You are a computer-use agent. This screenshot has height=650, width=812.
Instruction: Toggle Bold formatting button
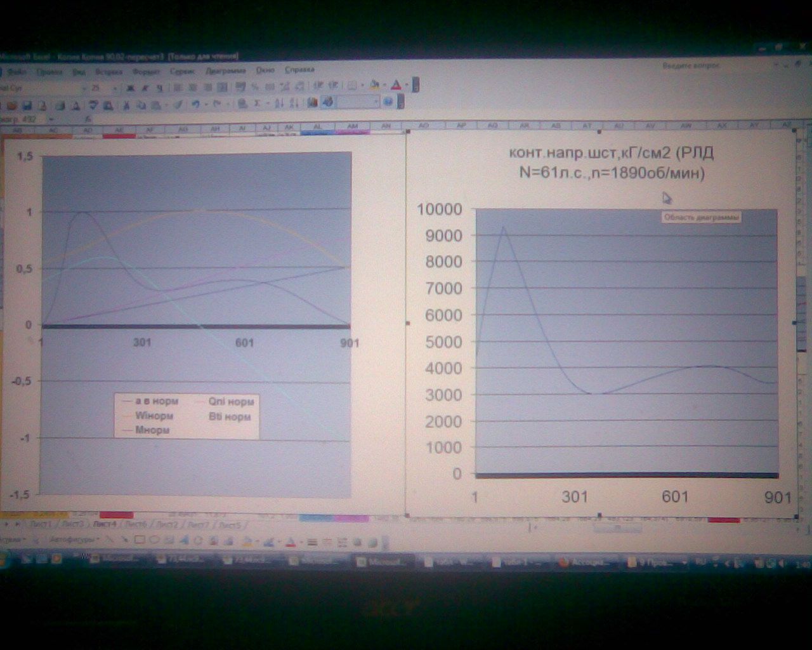pos(131,88)
